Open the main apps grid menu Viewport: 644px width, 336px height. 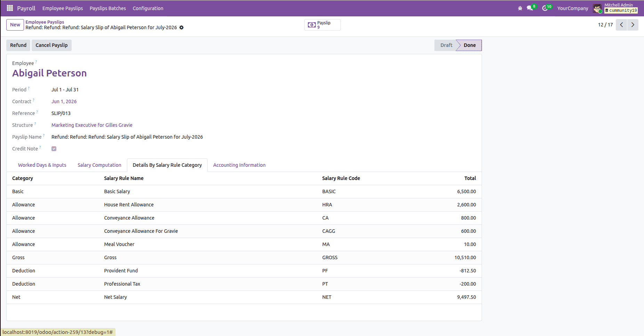[x=10, y=8]
